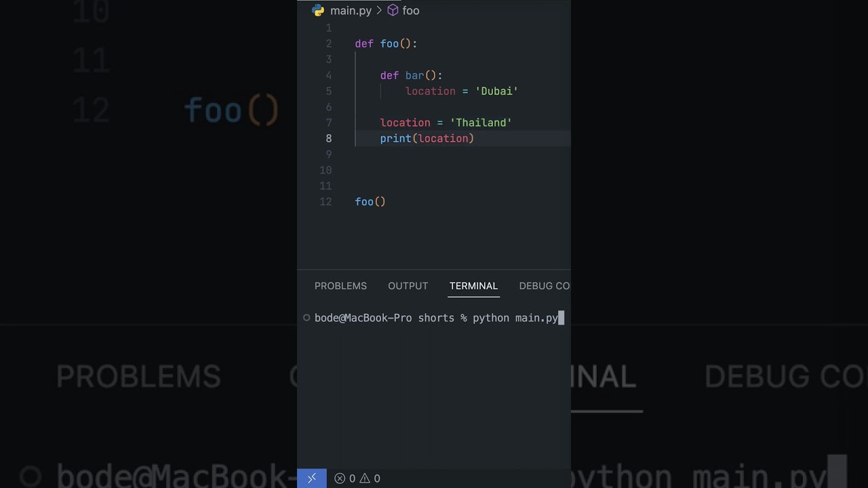
Task: Open foo symbol in breadcrumb
Action: coord(411,11)
